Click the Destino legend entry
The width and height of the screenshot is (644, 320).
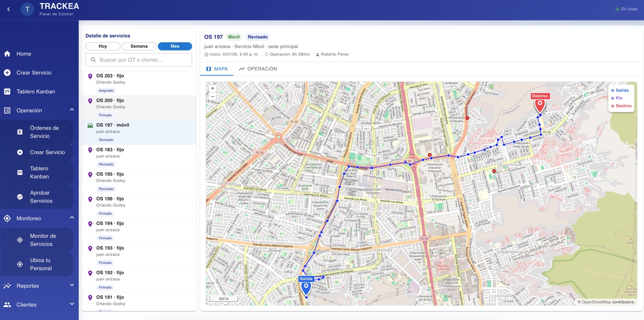[621, 106]
